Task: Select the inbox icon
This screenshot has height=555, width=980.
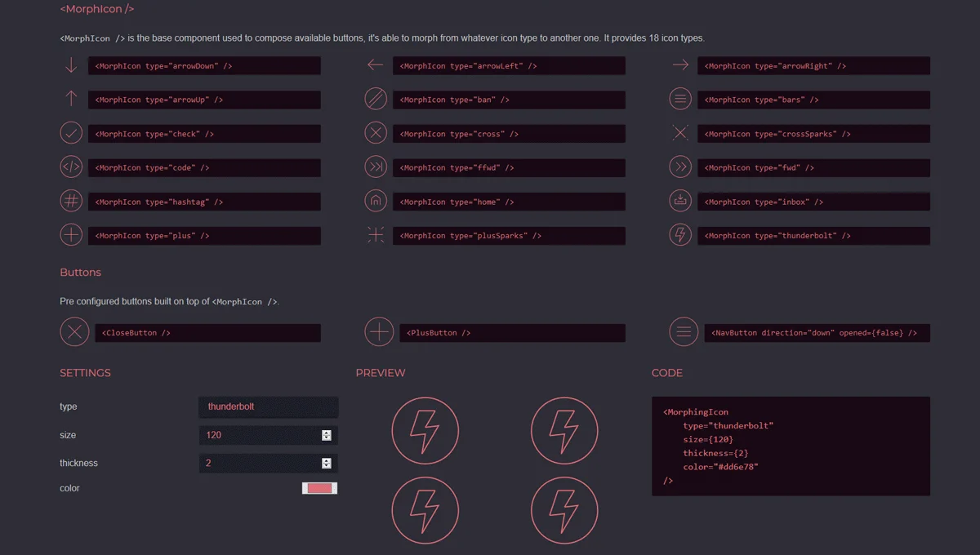Action: click(680, 201)
